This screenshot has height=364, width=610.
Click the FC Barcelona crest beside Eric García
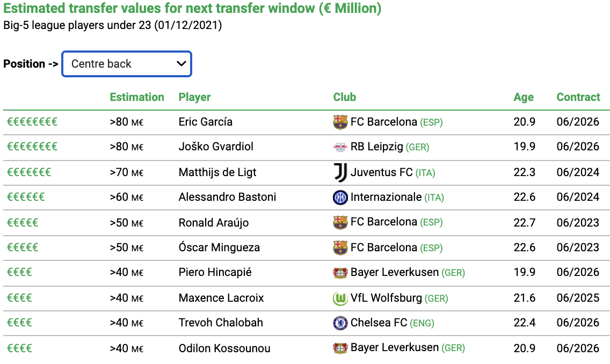click(x=340, y=122)
